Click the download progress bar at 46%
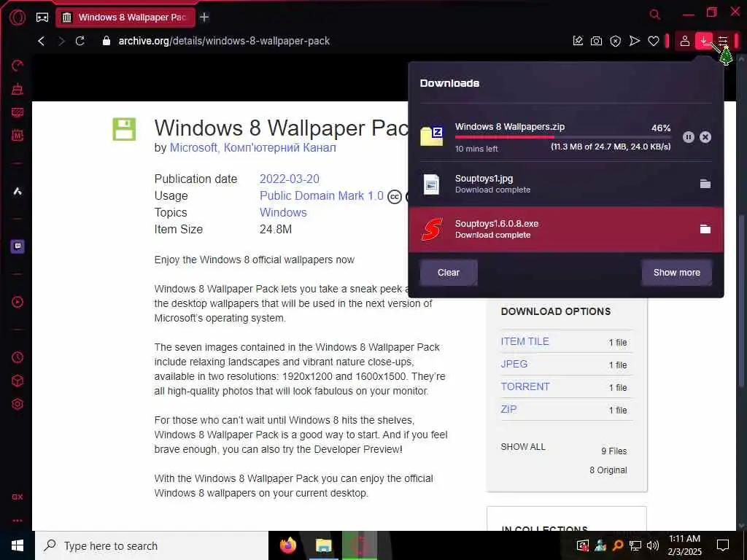747x560 pixels. (x=562, y=136)
